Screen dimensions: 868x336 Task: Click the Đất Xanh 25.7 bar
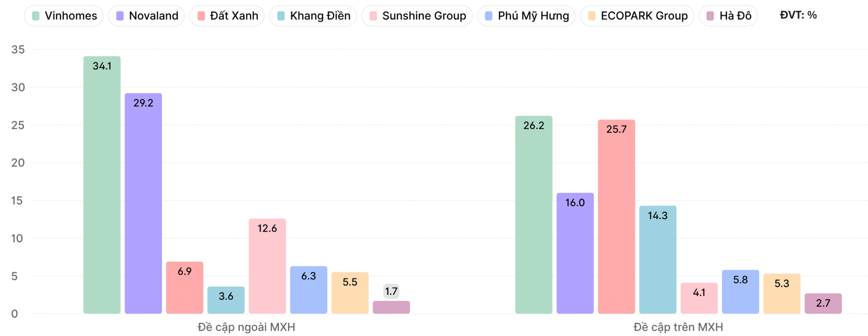click(616, 217)
